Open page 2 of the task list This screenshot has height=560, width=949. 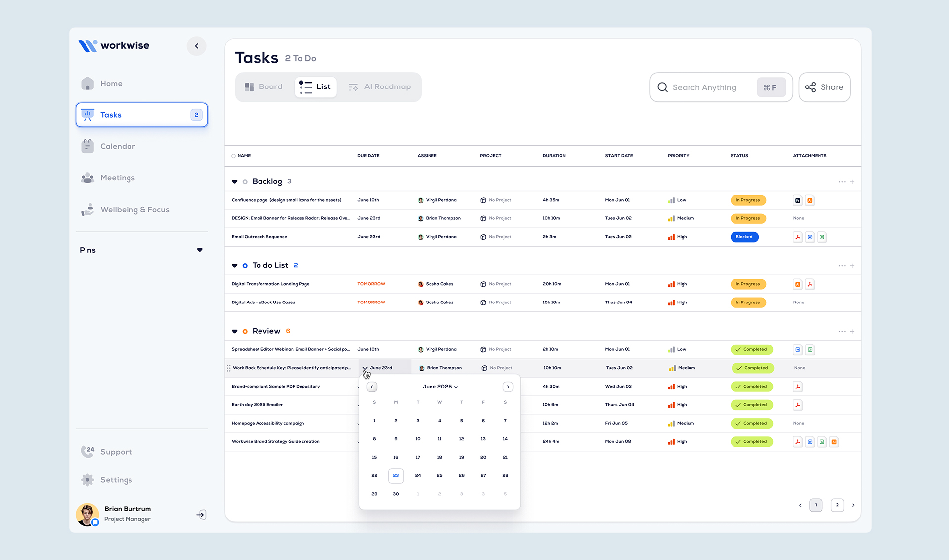pyautogui.click(x=837, y=505)
